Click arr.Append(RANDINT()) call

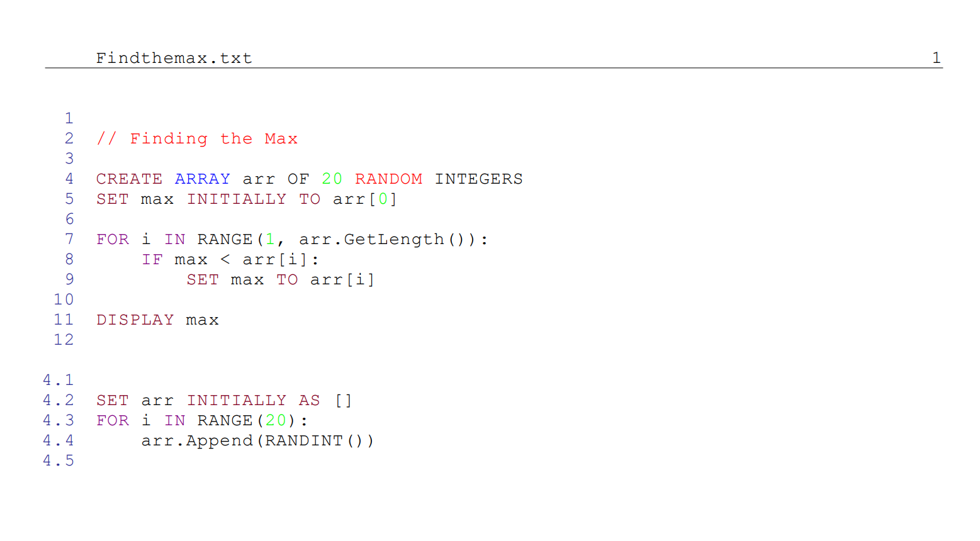coord(258,441)
